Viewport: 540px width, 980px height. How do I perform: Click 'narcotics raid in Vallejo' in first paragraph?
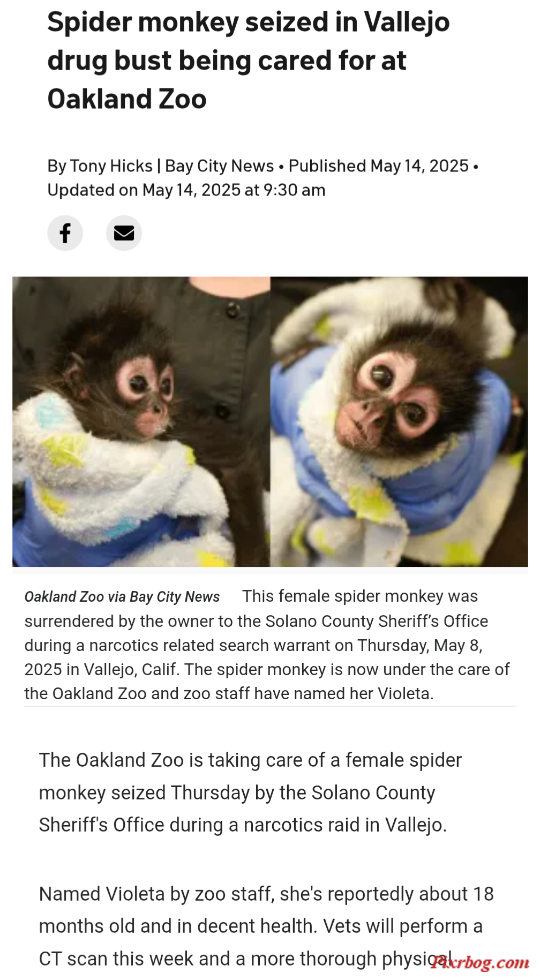point(345,825)
